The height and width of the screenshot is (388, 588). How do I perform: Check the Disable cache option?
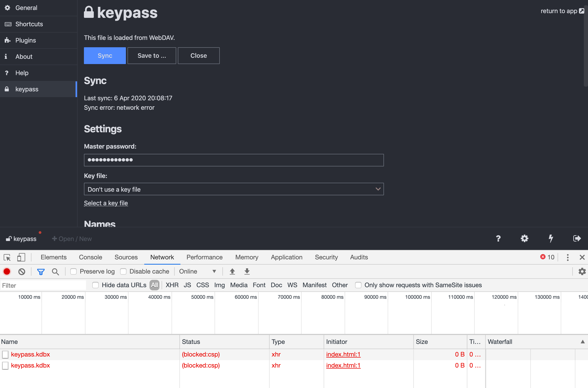tap(123, 271)
